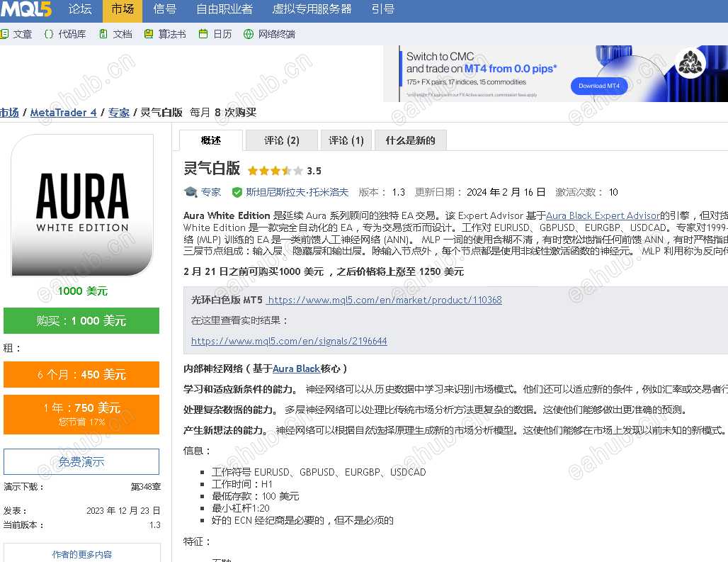Open 文档 docs link
Viewport: 728px width, 562px height.
[x=123, y=34]
